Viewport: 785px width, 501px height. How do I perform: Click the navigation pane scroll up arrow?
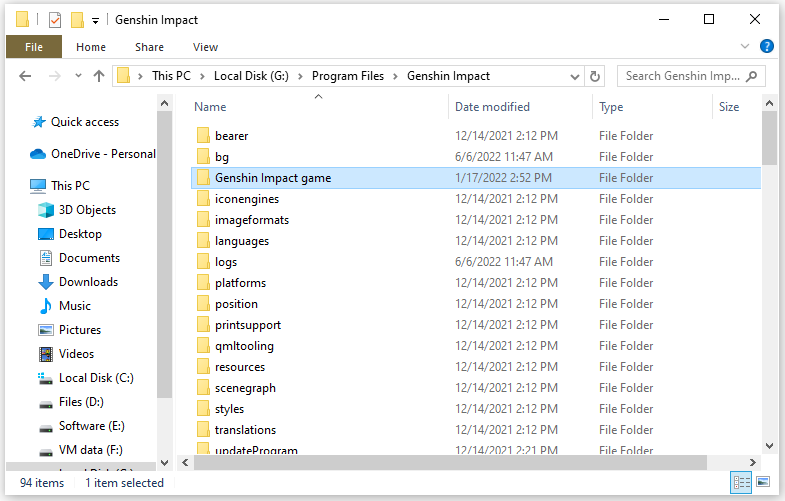pyautogui.click(x=164, y=104)
